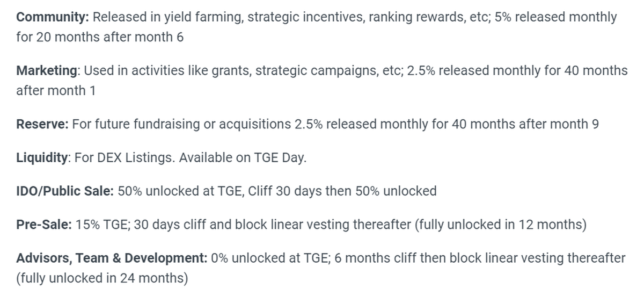Screen dimensions: 644x296
Task: Click the bold Marketing label
Action: point(47,70)
